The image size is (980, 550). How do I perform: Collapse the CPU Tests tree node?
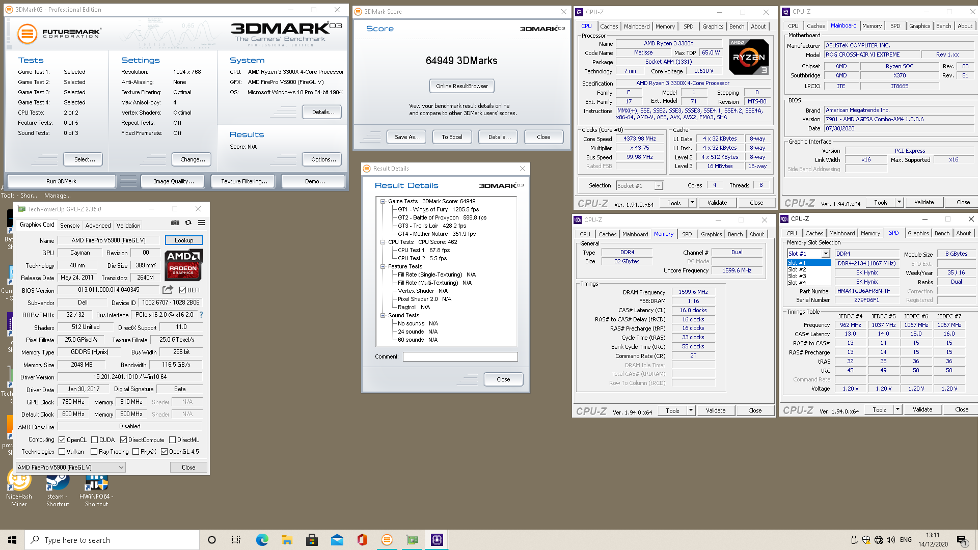(383, 242)
